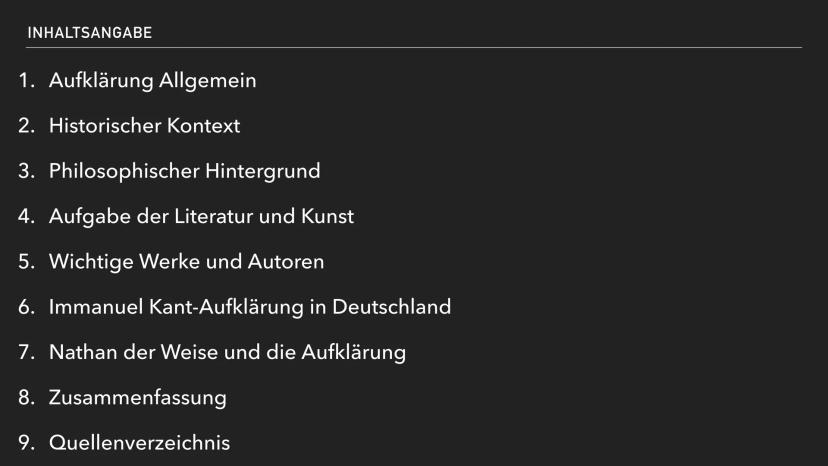Click list number 8 before Zusammenfassung

tap(26, 397)
